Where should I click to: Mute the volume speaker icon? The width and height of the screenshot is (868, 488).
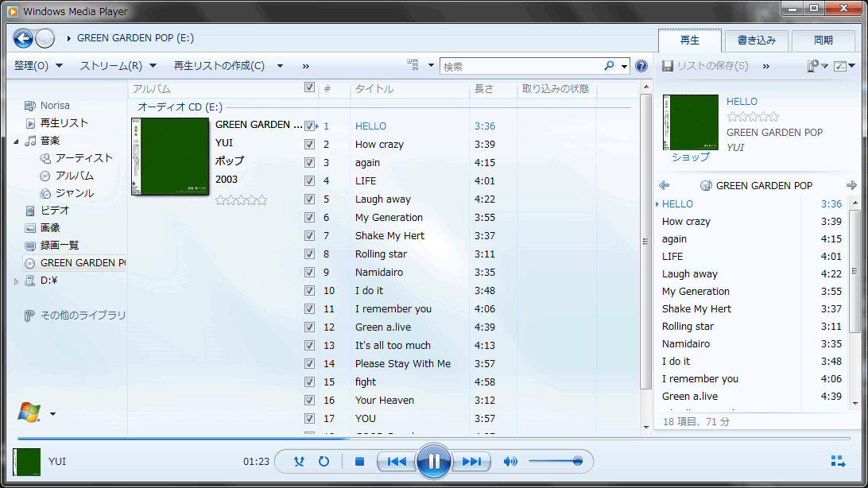[510, 462]
